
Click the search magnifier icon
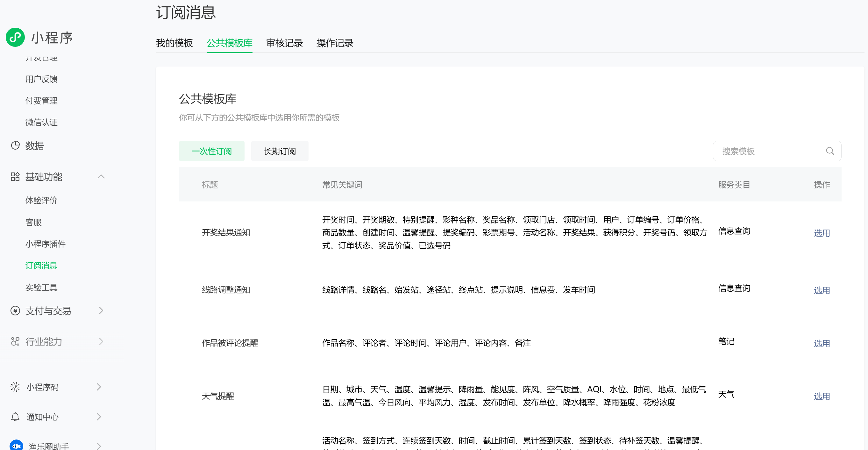[x=829, y=151]
